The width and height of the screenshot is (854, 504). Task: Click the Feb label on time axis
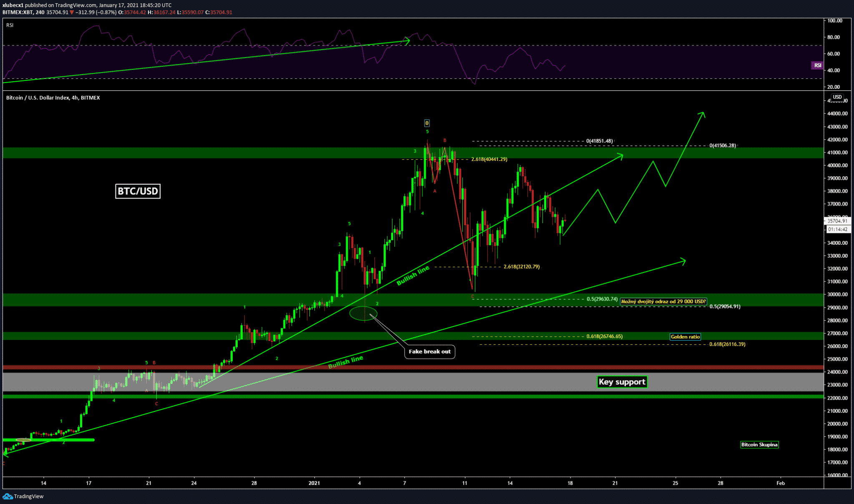(x=780, y=483)
